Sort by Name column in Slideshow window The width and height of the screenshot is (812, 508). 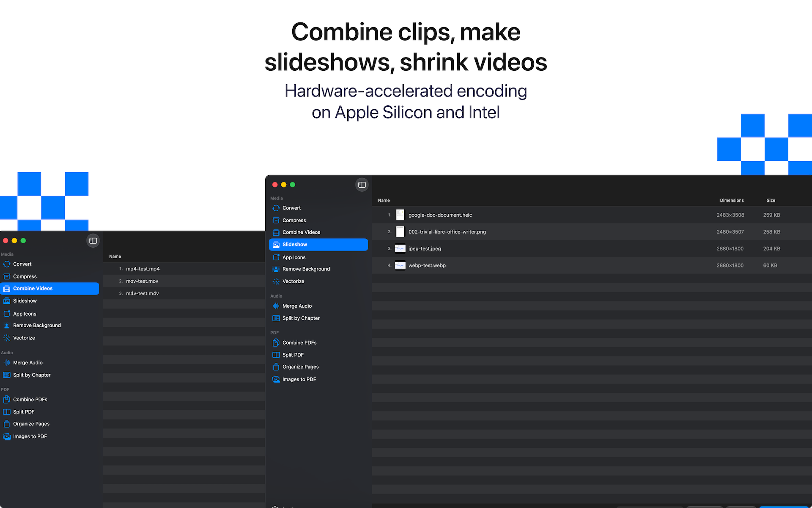click(384, 200)
